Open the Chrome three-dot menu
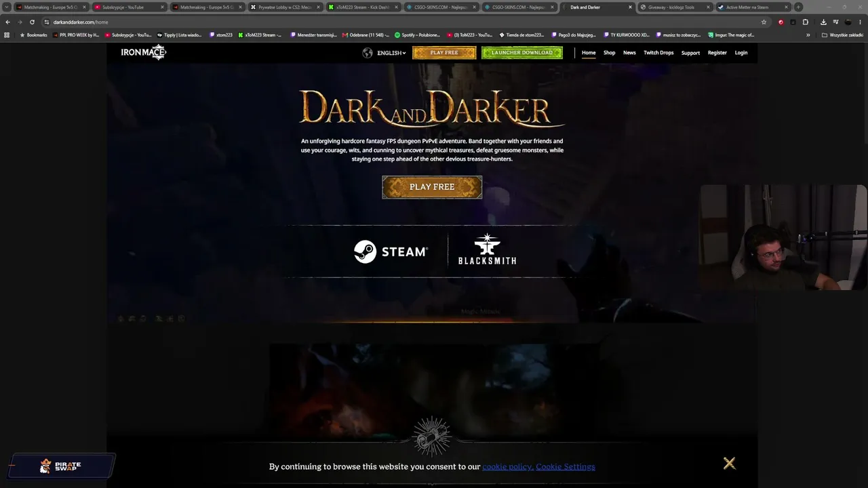The image size is (868, 488). [x=860, y=22]
